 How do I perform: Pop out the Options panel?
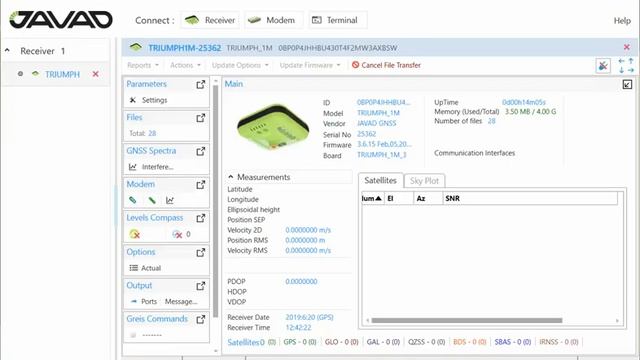(x=200, y=253)
